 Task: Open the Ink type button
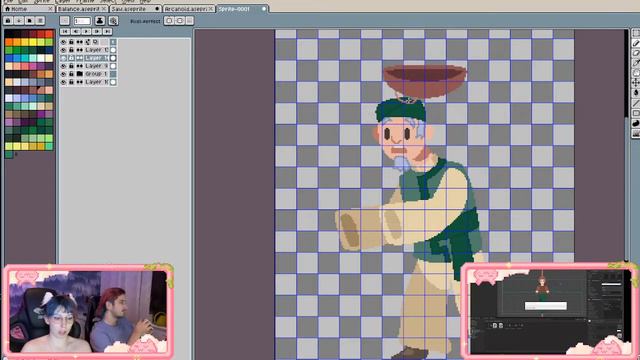pos(100,20)
